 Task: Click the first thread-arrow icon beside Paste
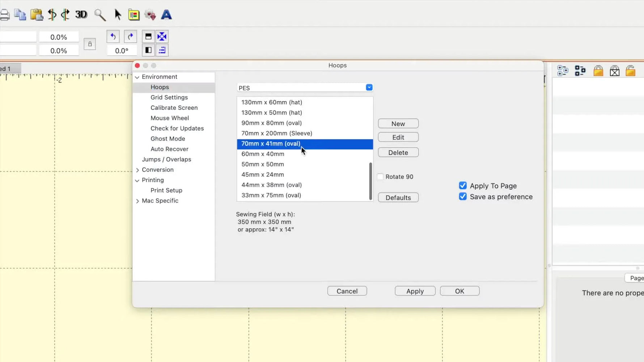click(x=52, y=15)
